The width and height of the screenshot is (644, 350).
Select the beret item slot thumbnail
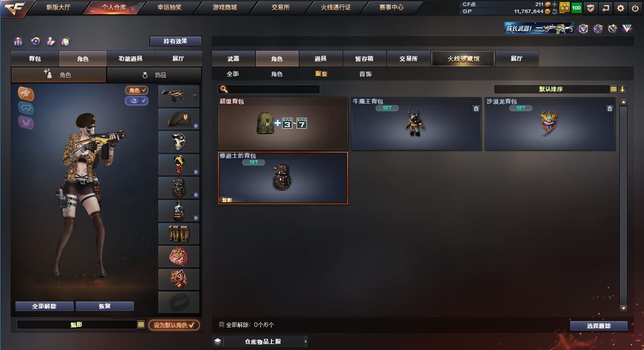[178, 119]
